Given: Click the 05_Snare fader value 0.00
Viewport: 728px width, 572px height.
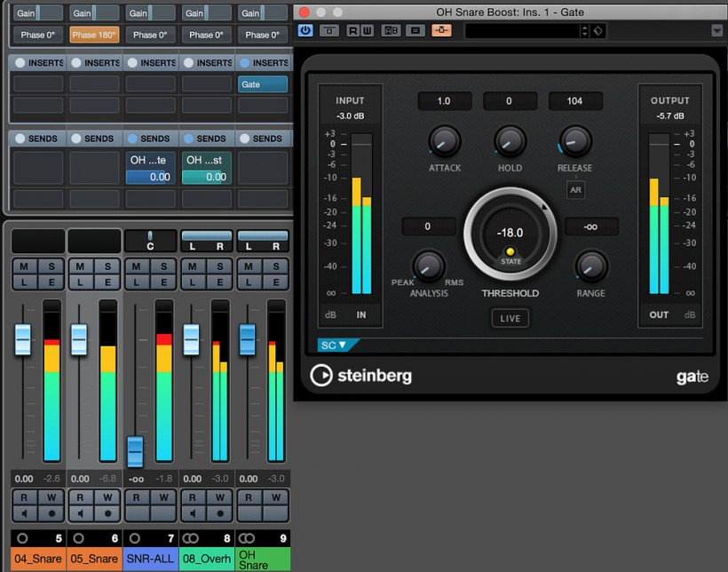Looking at the screenshot, I should pyautogui.click(x=80, y=479).
